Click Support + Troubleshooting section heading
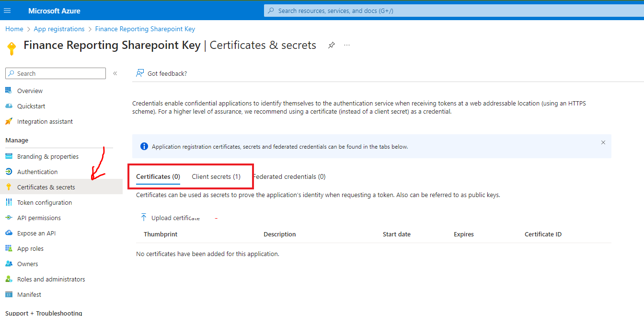The width and height of the screenshot is (644, 316). pyautogui.click(x=44, y=313)
